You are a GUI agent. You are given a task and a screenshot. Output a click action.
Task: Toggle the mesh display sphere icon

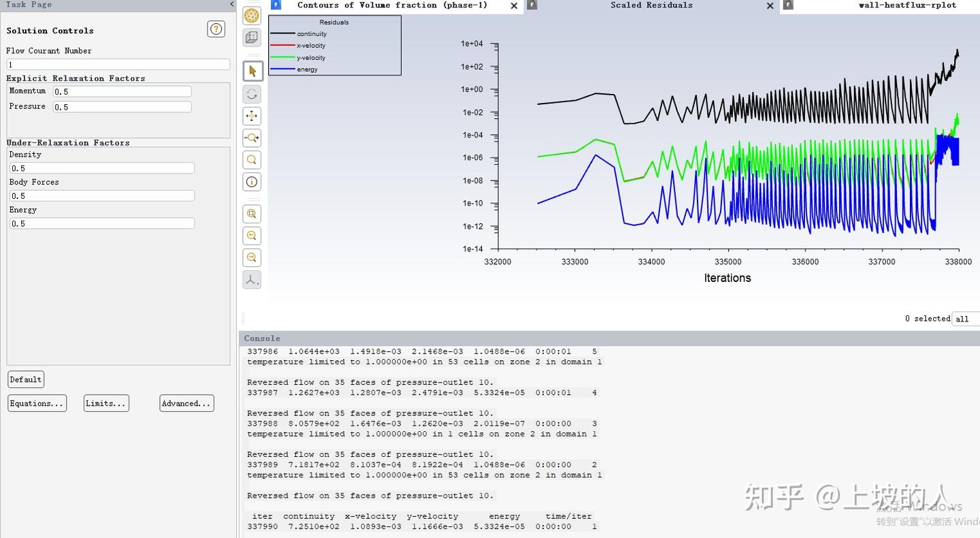click(x=252, y=15)
